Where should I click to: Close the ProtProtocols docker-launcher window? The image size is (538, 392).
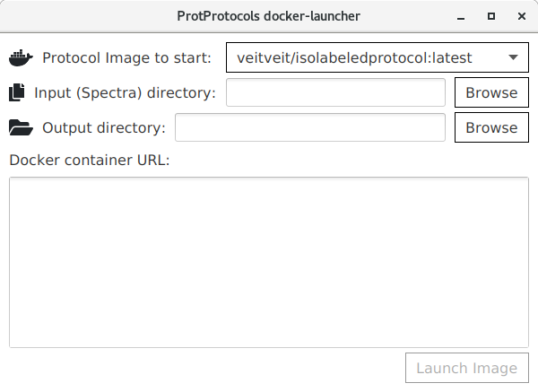[x=522, y=16]
